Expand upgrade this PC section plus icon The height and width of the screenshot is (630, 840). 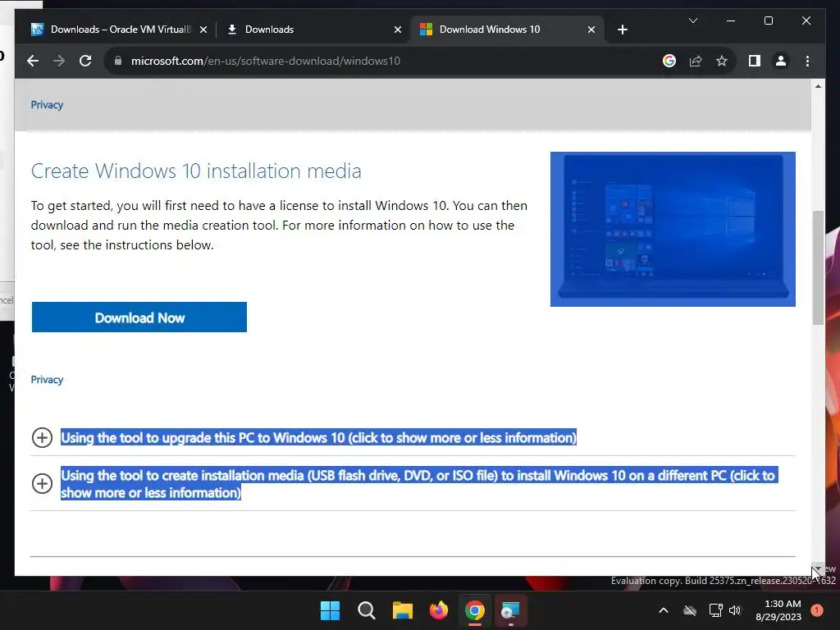(x=42, y=438)
